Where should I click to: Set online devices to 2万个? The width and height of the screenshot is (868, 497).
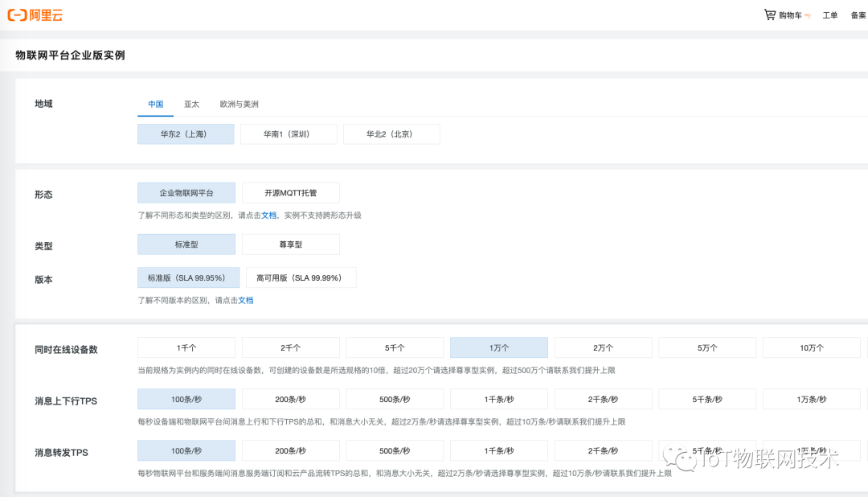(603, 347)
